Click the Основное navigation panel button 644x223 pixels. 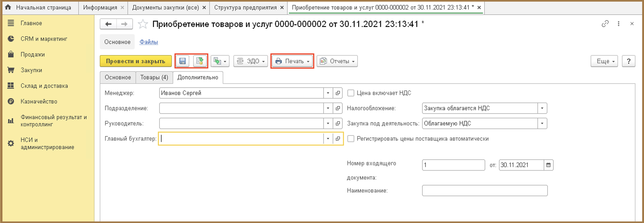[x=117, y=42]
